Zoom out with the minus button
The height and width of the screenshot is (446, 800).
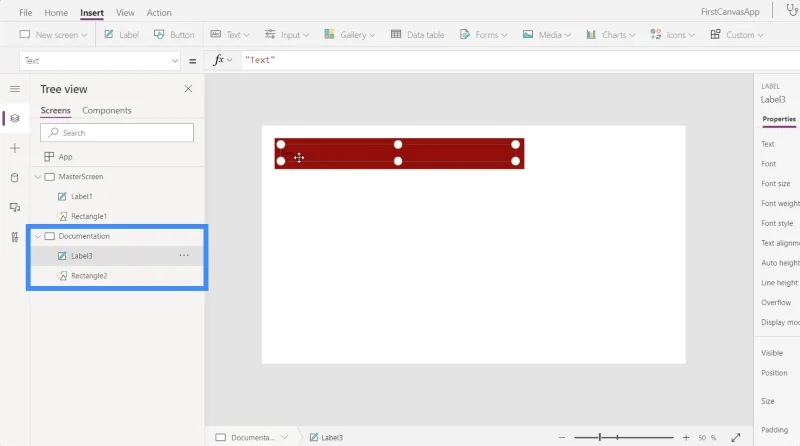click(x=562, y=437)
